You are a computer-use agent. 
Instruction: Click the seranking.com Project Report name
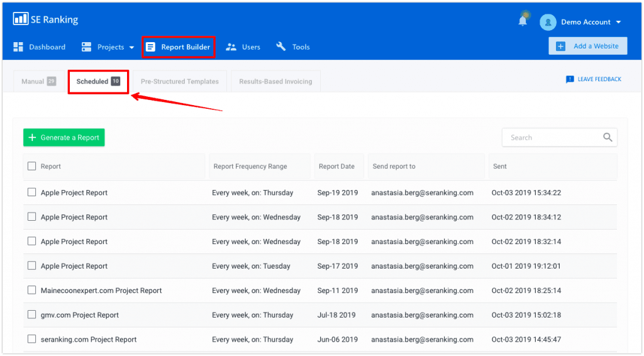tap(89, 340)
